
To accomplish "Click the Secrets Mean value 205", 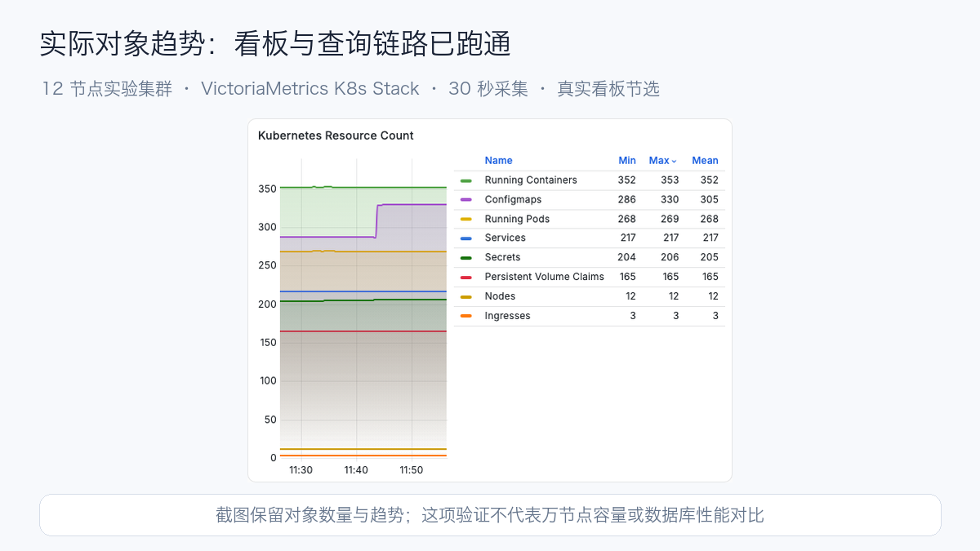I will [710, 258].
